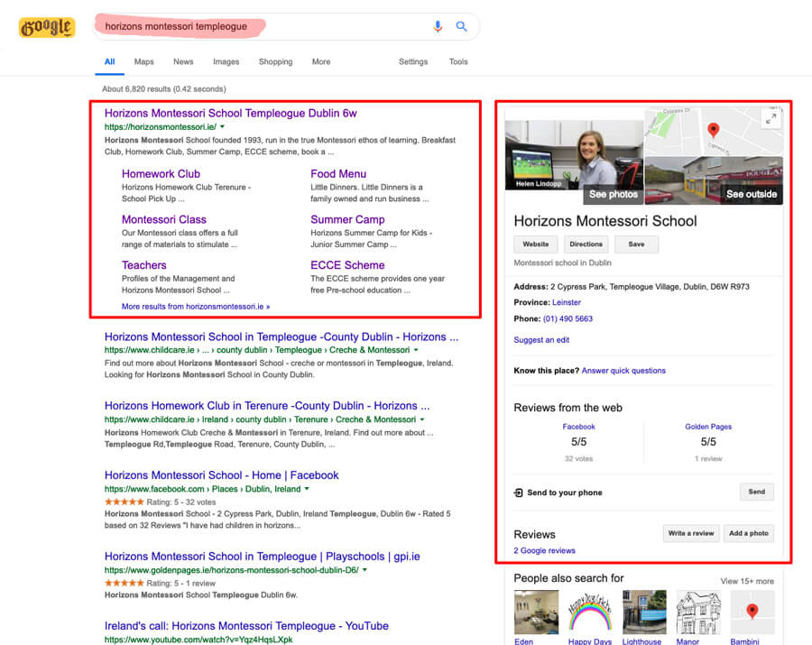The image size is (812, 645).
Task: Click the Lighthouse thumbnail
Action: [x=644, y=613]
